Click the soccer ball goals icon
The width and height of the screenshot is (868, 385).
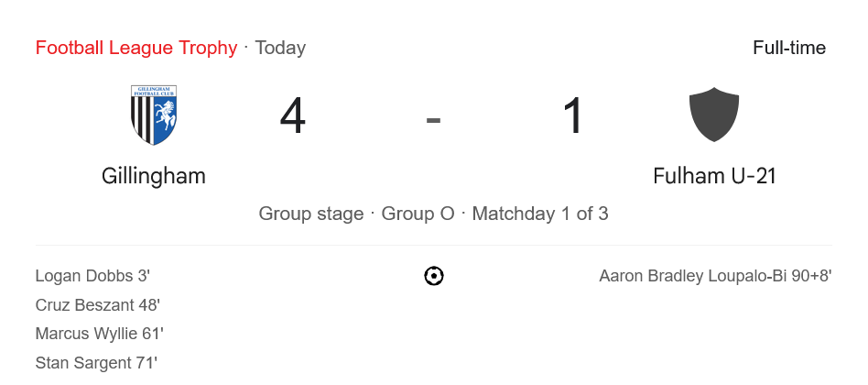click(434, 276)
